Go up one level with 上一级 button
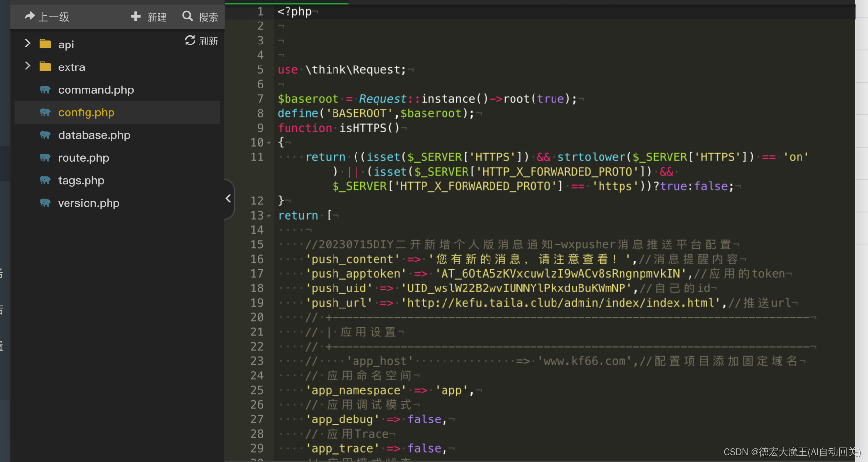 pyautogui.click(x=47, y=17)
